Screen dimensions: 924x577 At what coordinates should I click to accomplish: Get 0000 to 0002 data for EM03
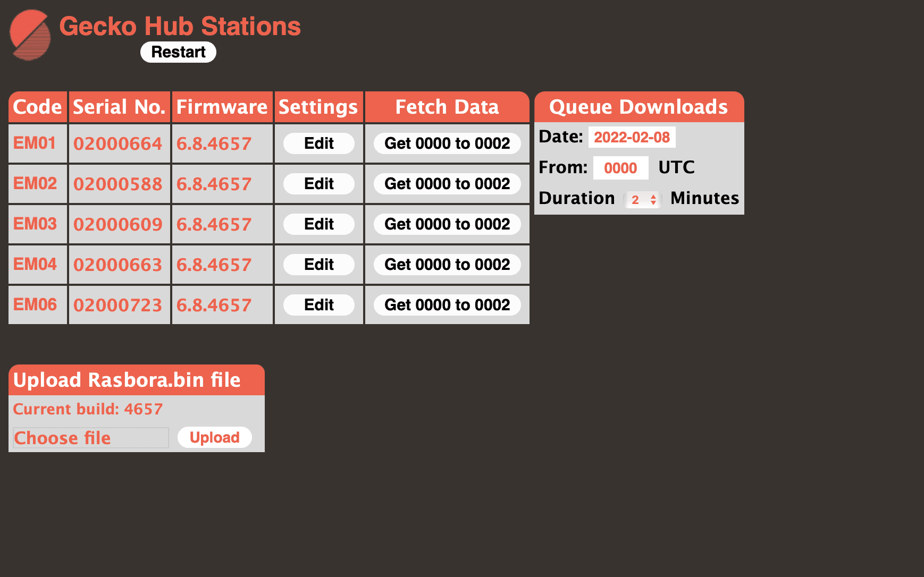(x=447, y=224)
